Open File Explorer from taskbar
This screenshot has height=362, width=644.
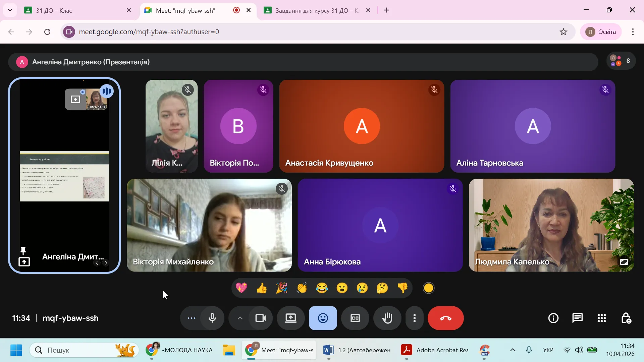tap(229, 350)
